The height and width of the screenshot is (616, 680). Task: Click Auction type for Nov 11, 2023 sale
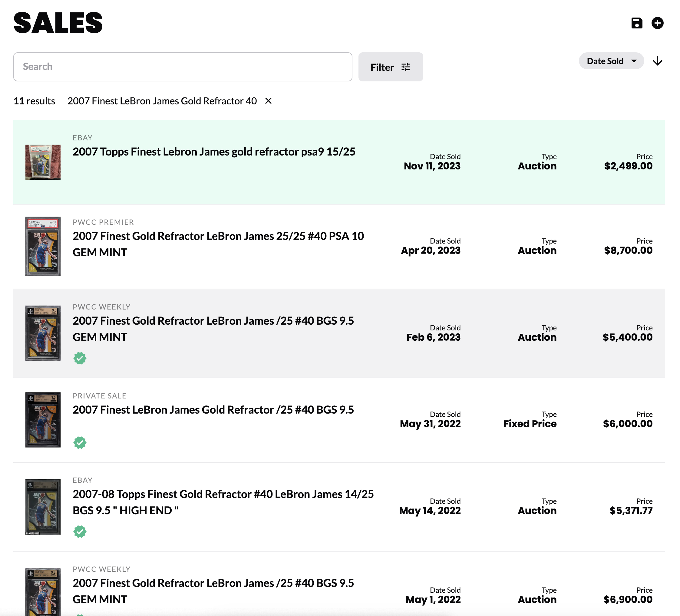point(537,166)
